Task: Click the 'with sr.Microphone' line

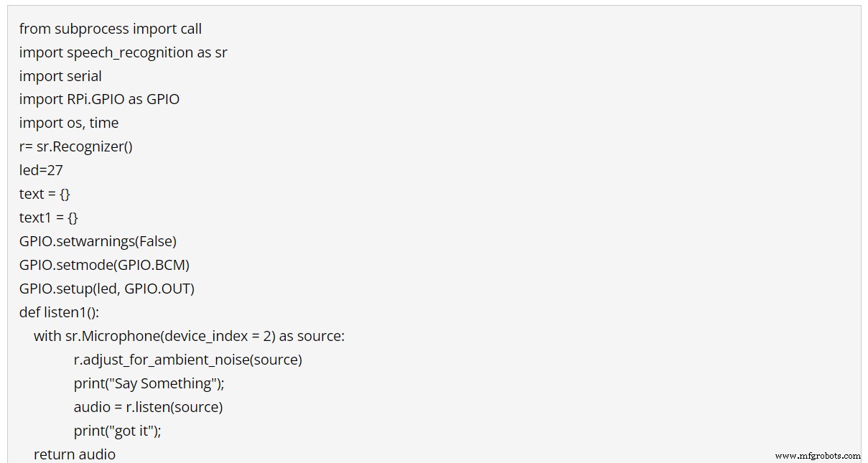Action: click(x=189, y=336)
